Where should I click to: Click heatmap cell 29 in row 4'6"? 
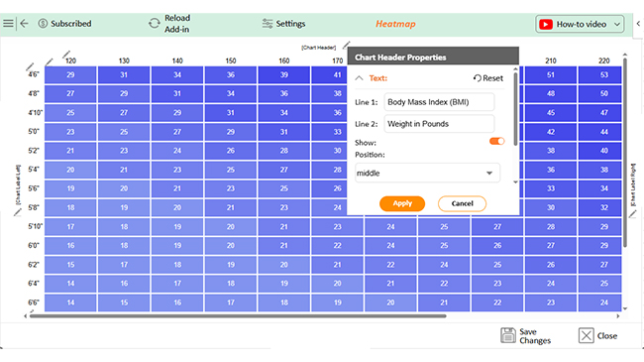click(x=70, y=74)
